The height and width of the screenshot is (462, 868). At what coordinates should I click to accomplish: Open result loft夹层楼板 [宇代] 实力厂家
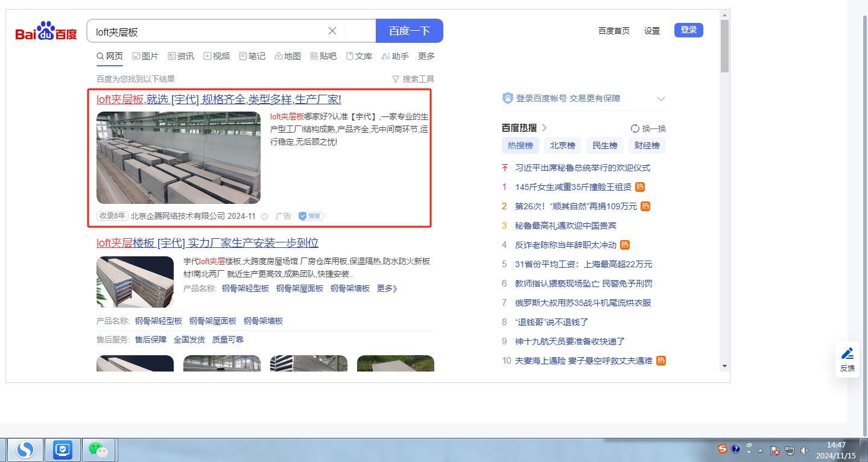pyautogui.click(x=207, y=243)
